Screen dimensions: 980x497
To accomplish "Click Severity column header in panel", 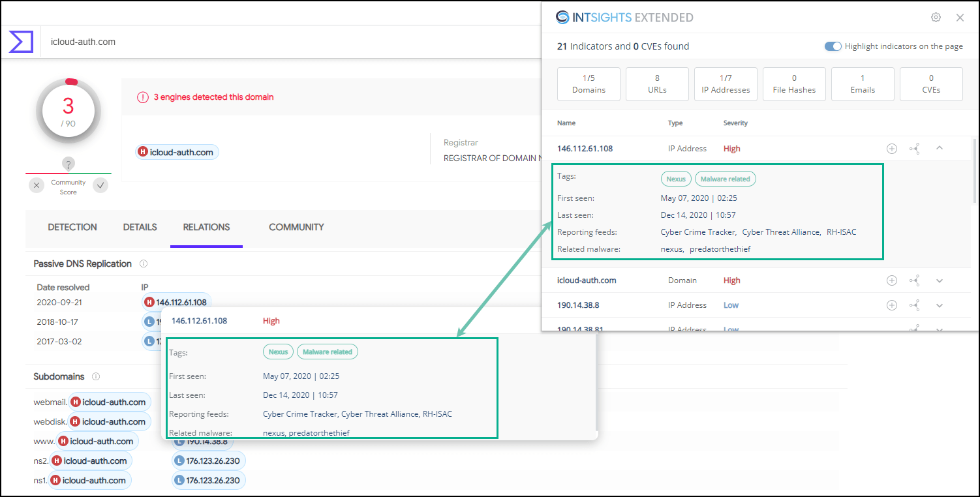I will pos(735,123).
